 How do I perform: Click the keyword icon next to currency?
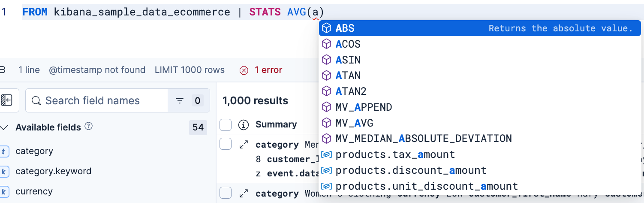pyautogui.click(x=4, y=191)
